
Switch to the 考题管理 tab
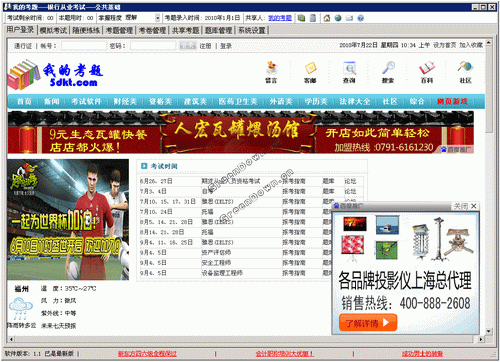coord(119,30)
